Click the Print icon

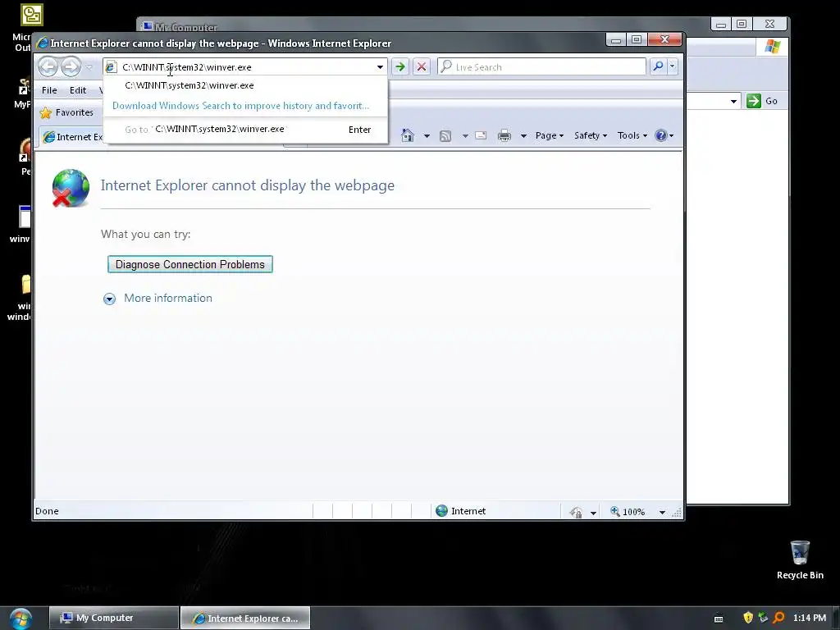tap(504, 135)
